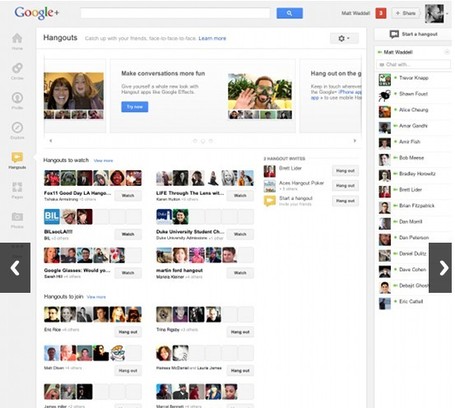The width and height of the screenshot is (455, 408).
Task: Open the Home sidebar icon
Action: 17,38
